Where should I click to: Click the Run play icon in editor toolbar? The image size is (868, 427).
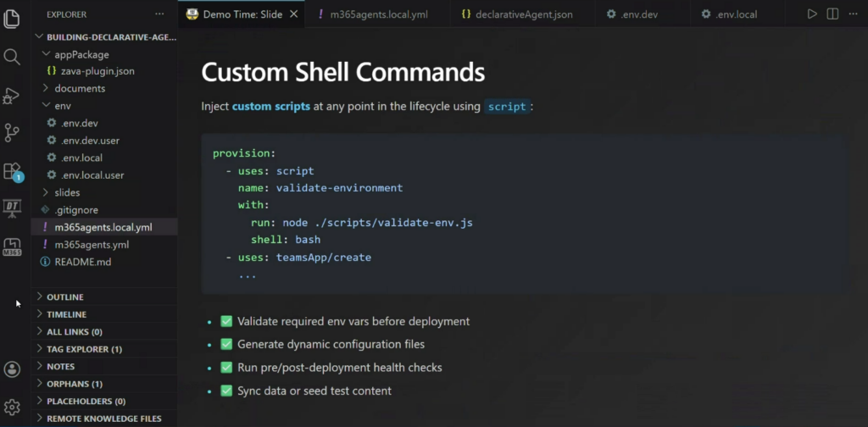coord(812,14)
